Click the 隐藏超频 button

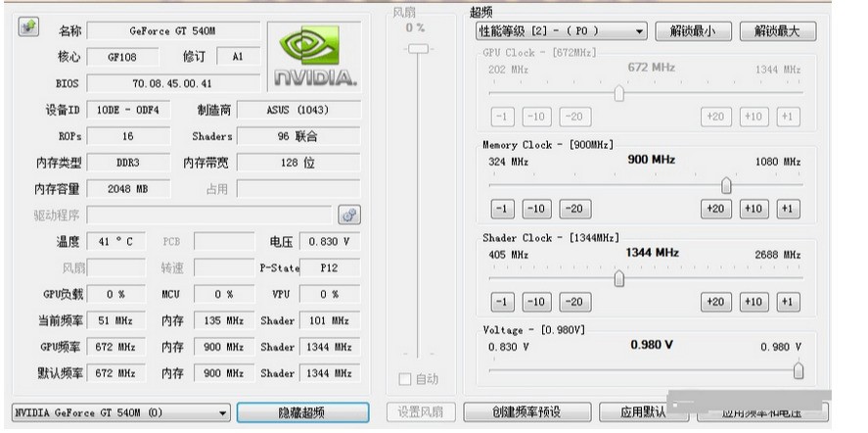tap(302, 412)
